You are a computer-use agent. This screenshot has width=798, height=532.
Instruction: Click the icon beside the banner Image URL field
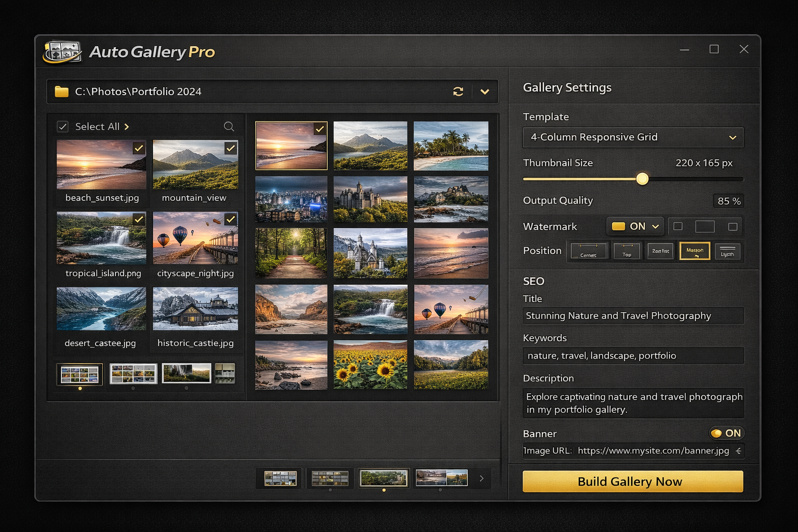pyautogui.click(x=738, y=451)
